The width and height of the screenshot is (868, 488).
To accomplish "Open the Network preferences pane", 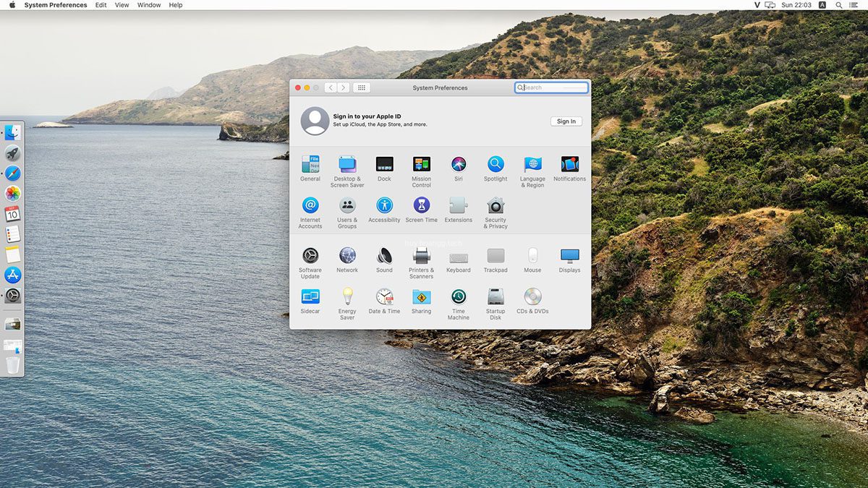I will [347, 260].
